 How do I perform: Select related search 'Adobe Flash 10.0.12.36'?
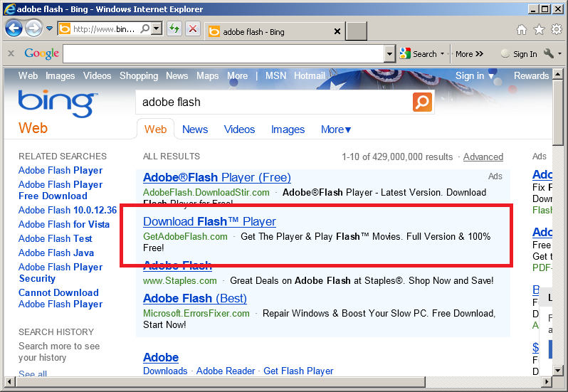[68, 211]
